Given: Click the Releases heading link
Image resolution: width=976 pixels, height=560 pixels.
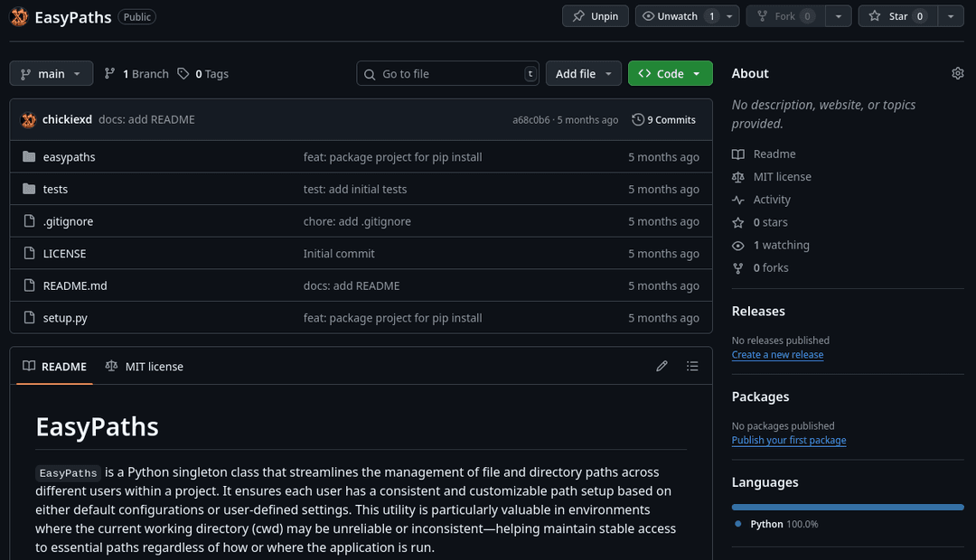Looking at the screenshot, I should (x=758, y=311).
